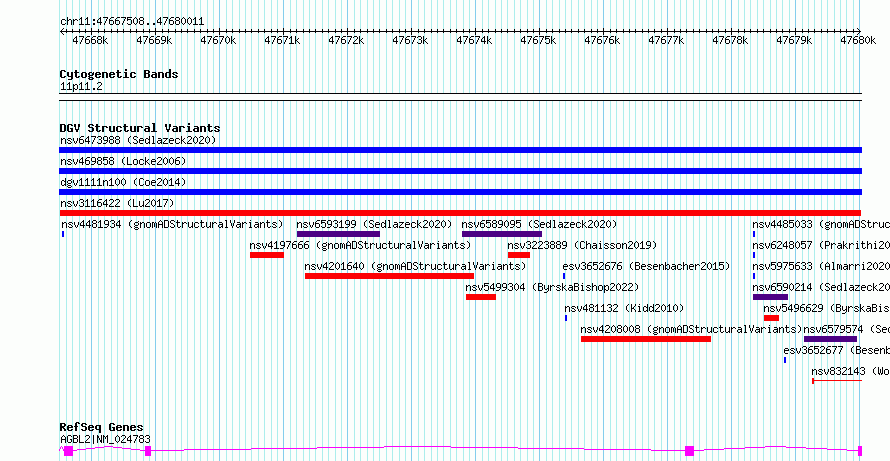Viewport: 890px width, 461px height.
Task: Select the nsv3223889 (Chaisson2019) label
Action: tap(582, 245)
